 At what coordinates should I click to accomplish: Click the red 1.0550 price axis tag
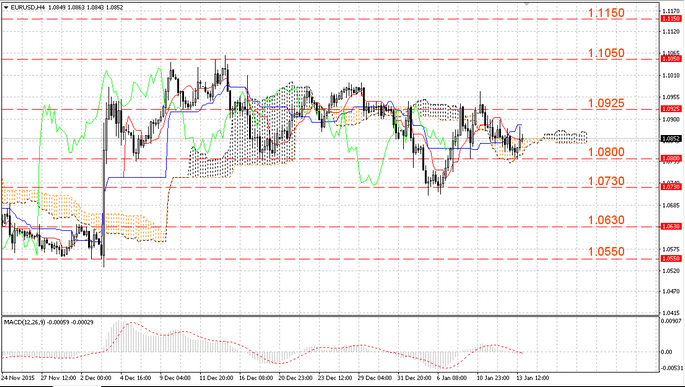click(x=671, y=259)
